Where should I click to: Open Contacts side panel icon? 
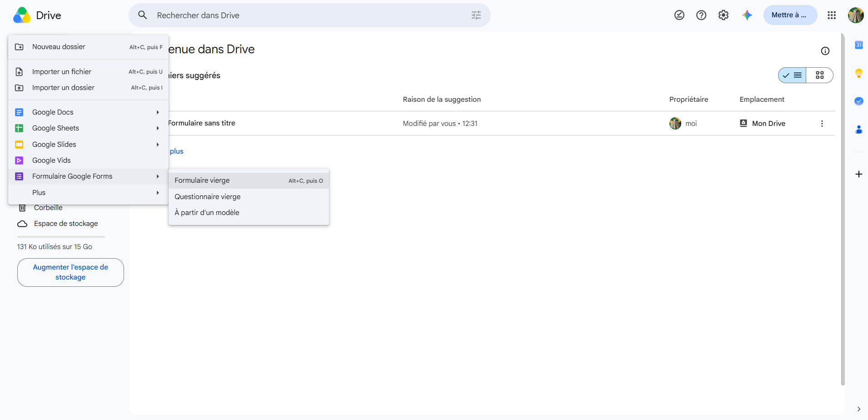coord(859,130)
